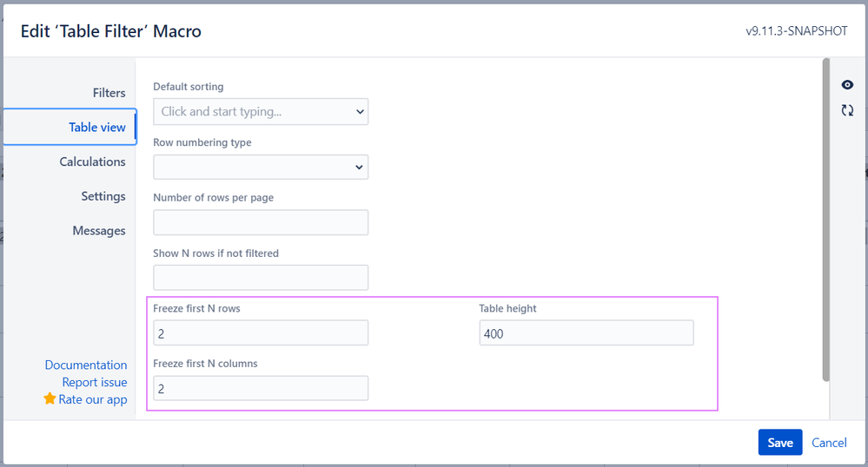Click the Report issue link
The width and height of the screenshot is (868, 467).
[x=95, y=382]
